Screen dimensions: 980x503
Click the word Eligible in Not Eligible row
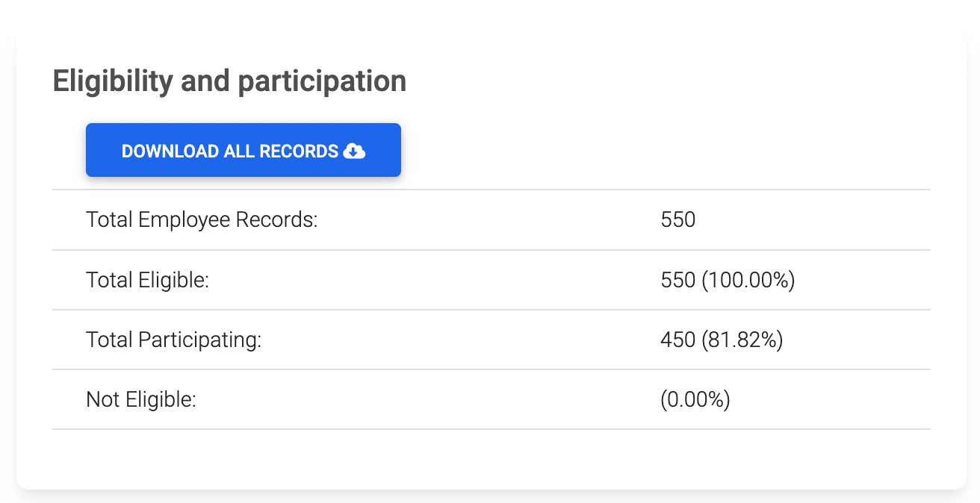click(x=159, y=400)
